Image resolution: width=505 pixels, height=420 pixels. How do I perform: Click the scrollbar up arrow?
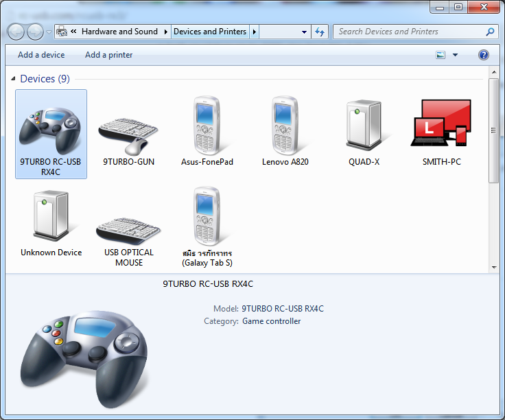click(494, 72)
